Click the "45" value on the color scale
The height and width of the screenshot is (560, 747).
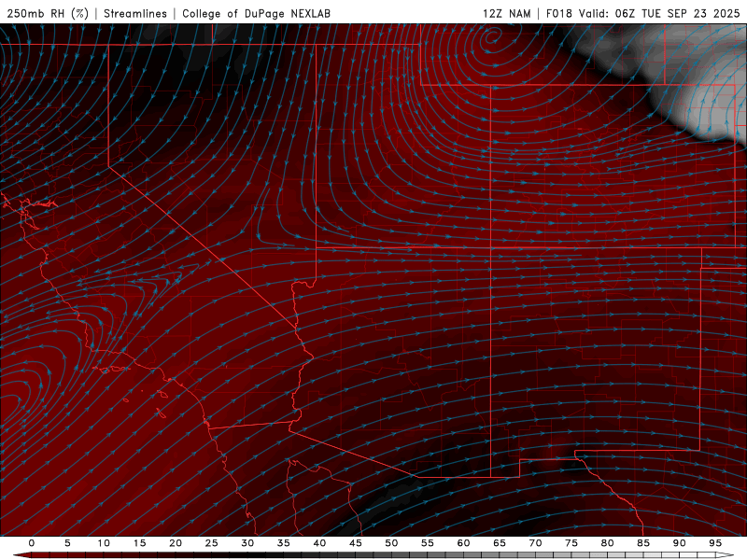356,543
